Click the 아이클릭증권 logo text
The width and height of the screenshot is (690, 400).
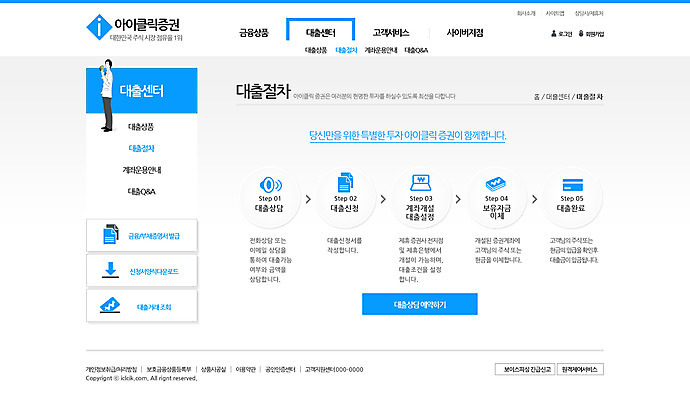click(x=147, y=24)
